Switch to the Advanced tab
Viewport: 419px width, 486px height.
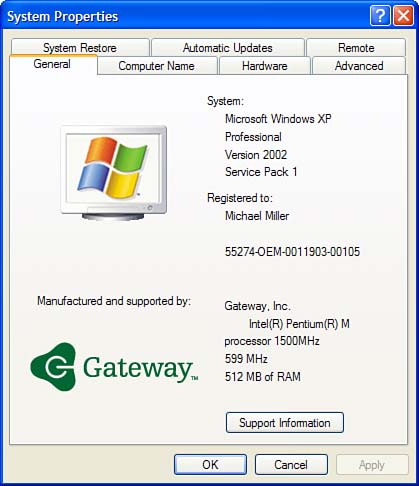coord(359,66)
